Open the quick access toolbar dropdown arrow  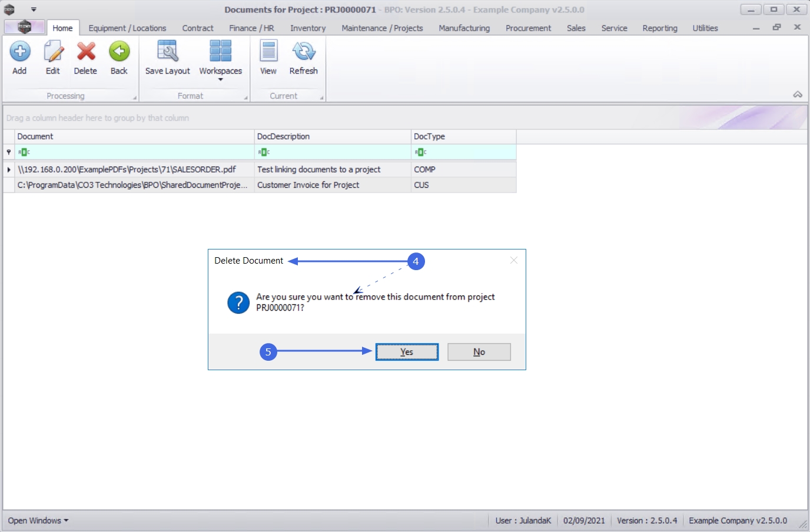(34, 9)
